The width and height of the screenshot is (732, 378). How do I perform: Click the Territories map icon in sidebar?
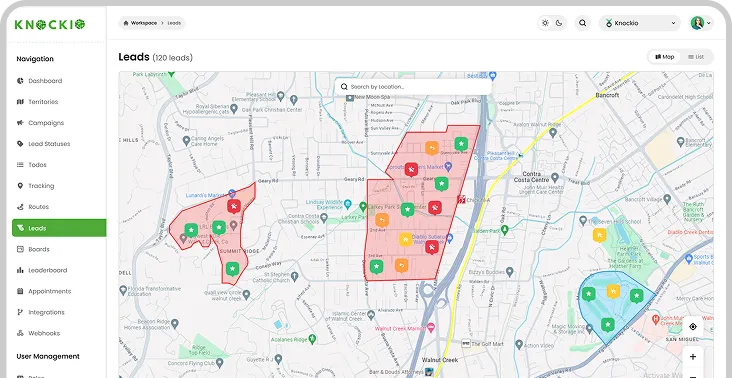click(x=20, y=102)
